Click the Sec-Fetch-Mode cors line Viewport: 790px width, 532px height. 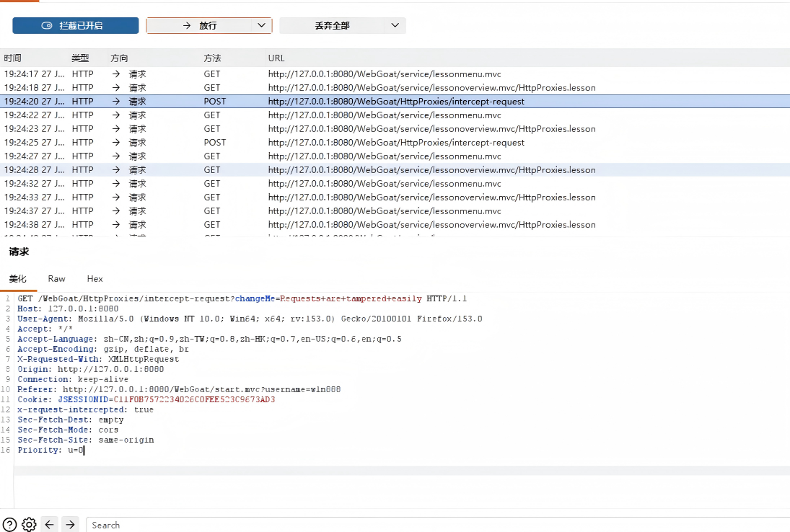coord(68,430)
